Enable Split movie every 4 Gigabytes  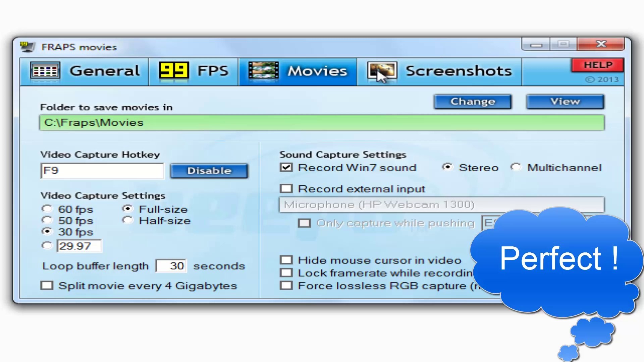point(47,286)
